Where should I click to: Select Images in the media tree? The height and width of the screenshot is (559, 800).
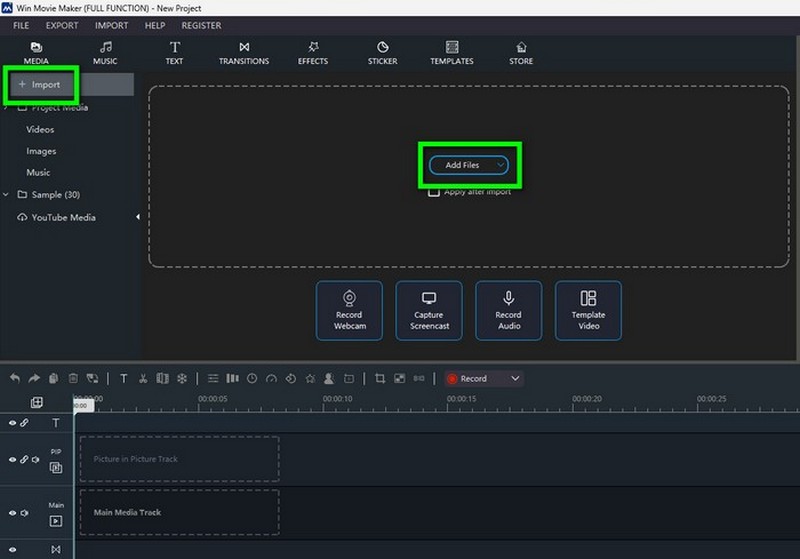click(x=41, y=151)
